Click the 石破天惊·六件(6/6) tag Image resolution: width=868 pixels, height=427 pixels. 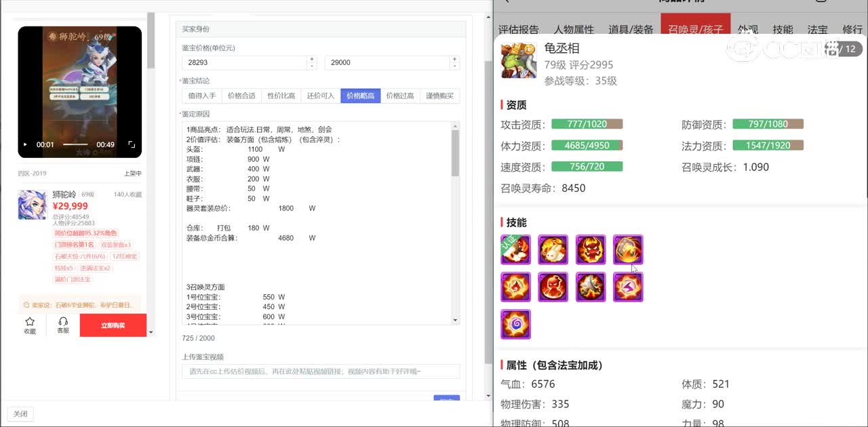tap(80, 256)
